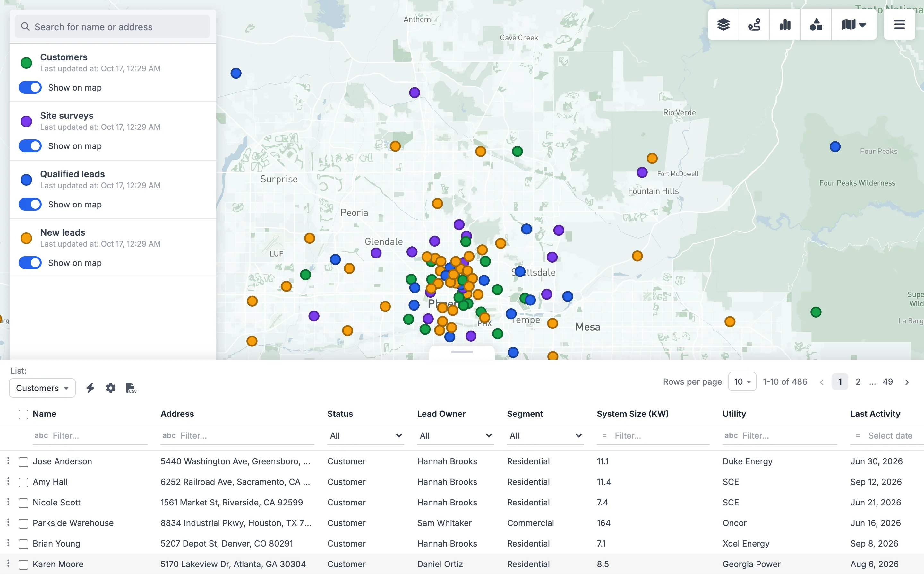Toggle Site surveys Show on map switch

click(x=30, y=146)
